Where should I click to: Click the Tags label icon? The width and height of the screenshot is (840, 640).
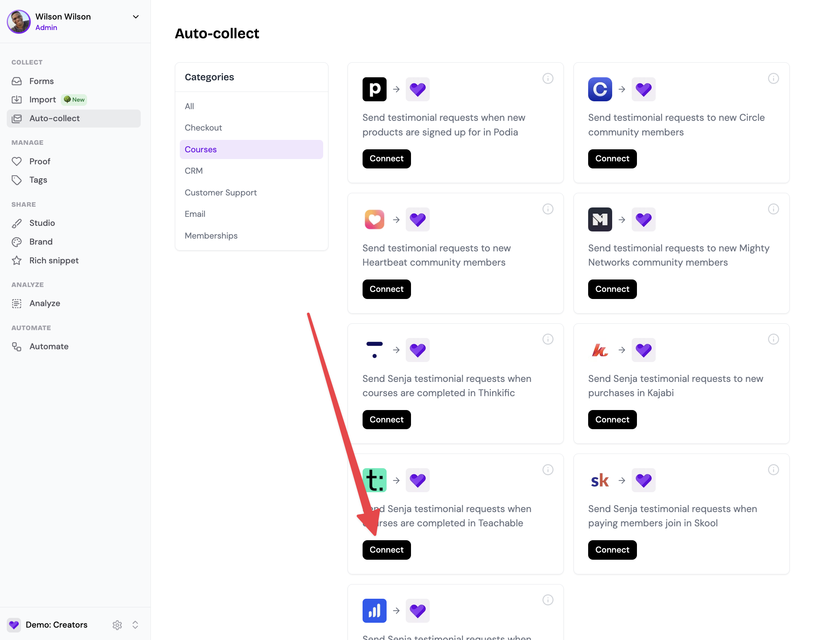tap(17, 180)
